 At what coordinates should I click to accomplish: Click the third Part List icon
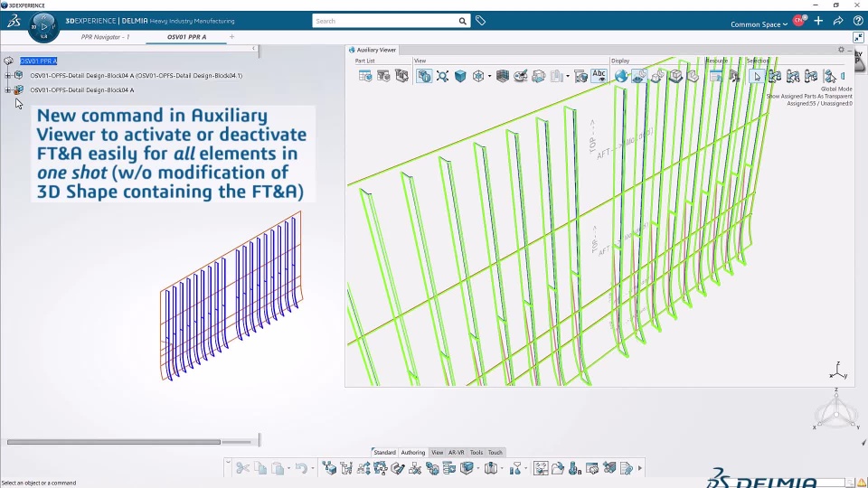pos(401,76)
